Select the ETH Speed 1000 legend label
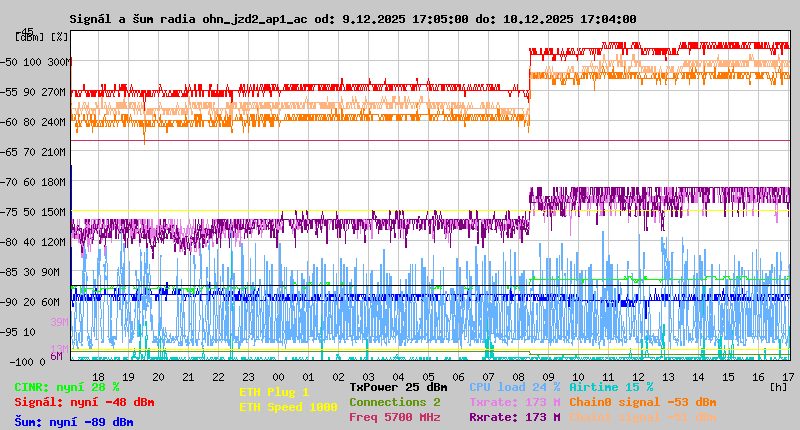 pyautogui.click(x=288, y=407)
